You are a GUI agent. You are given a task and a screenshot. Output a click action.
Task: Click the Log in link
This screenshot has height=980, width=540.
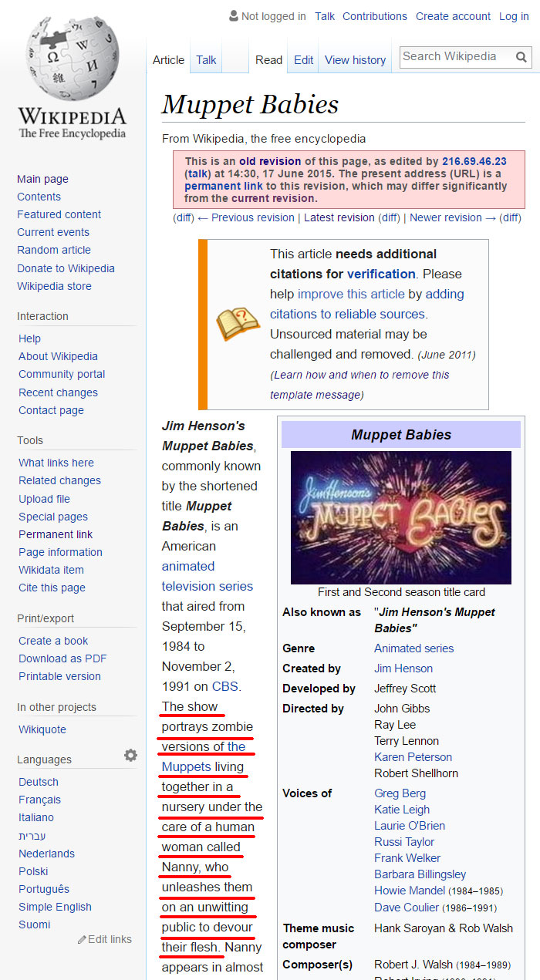tap(514, 16)
